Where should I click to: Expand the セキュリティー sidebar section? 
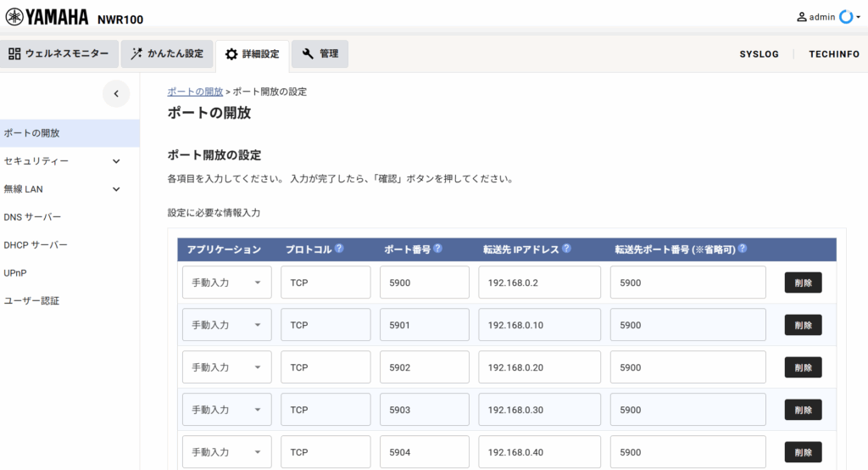click(116, 161)
